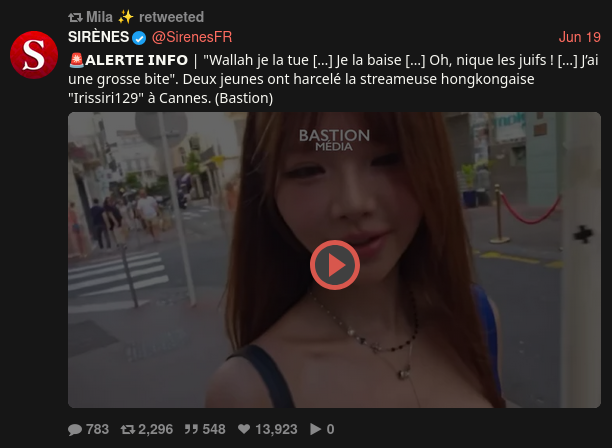Open the Jun 19 tweet date link

[580, 37]
